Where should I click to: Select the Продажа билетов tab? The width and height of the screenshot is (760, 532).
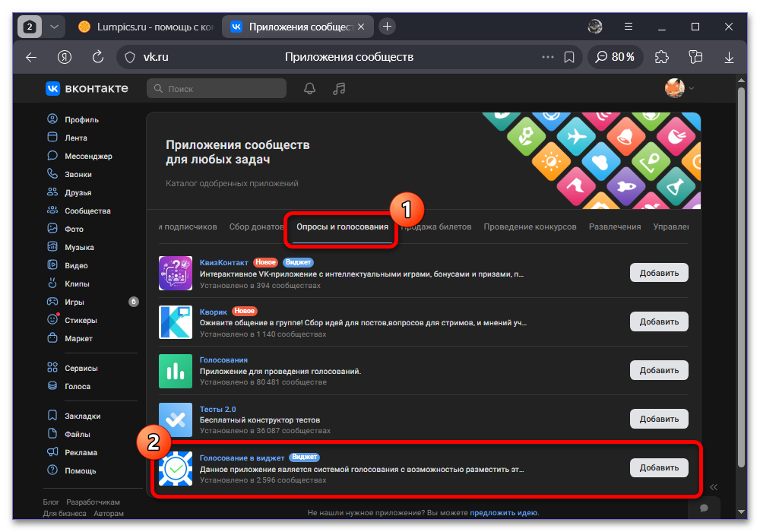click(435, 226)
